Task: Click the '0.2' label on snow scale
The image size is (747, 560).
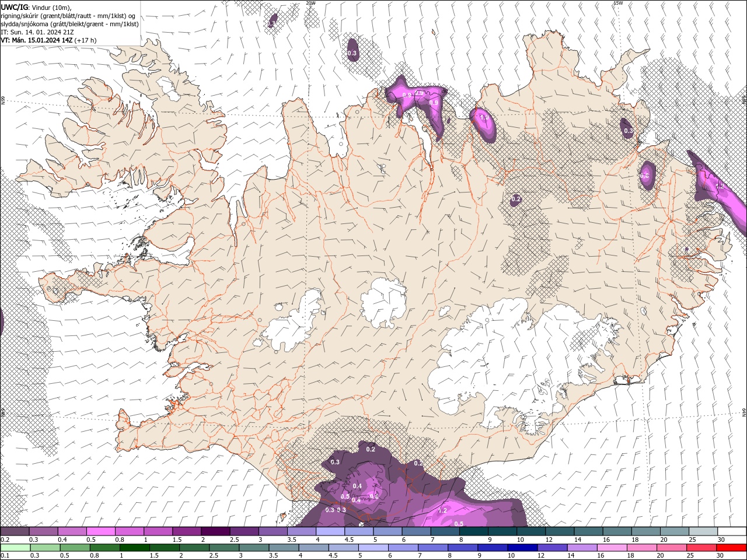Action: pyautogui.click(x=4, y=540)
